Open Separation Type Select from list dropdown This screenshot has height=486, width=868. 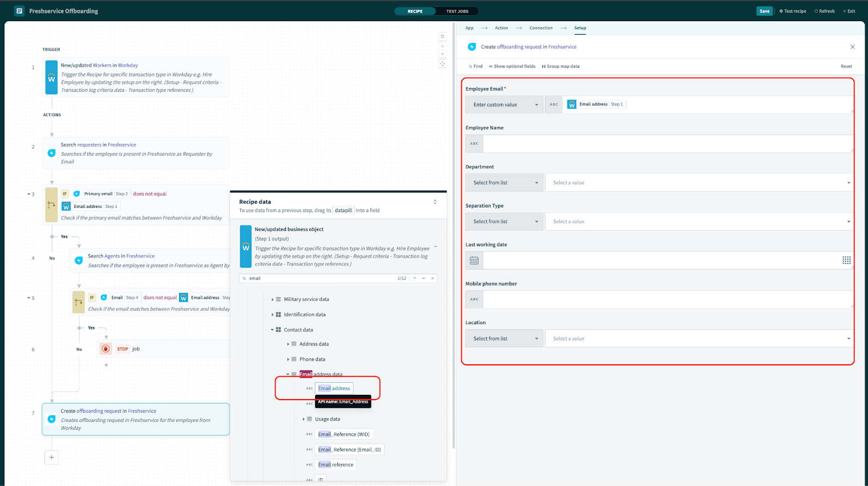pos(505,222)
